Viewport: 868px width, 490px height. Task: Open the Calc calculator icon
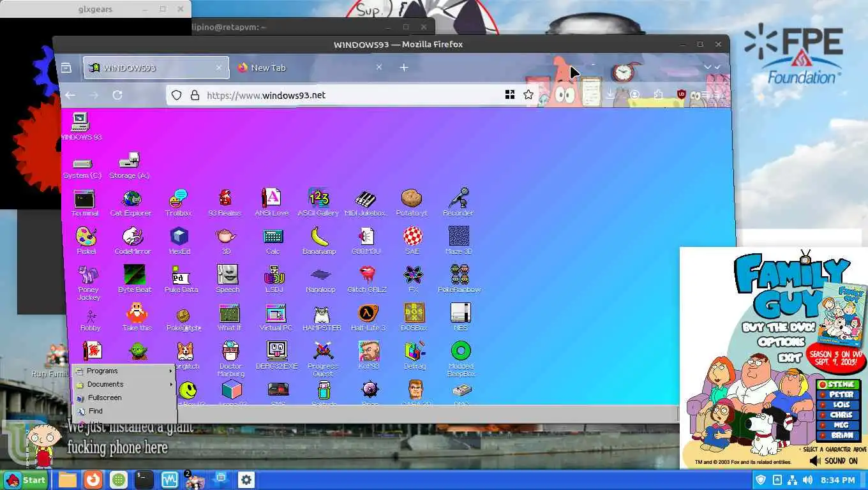pos(273,241)
